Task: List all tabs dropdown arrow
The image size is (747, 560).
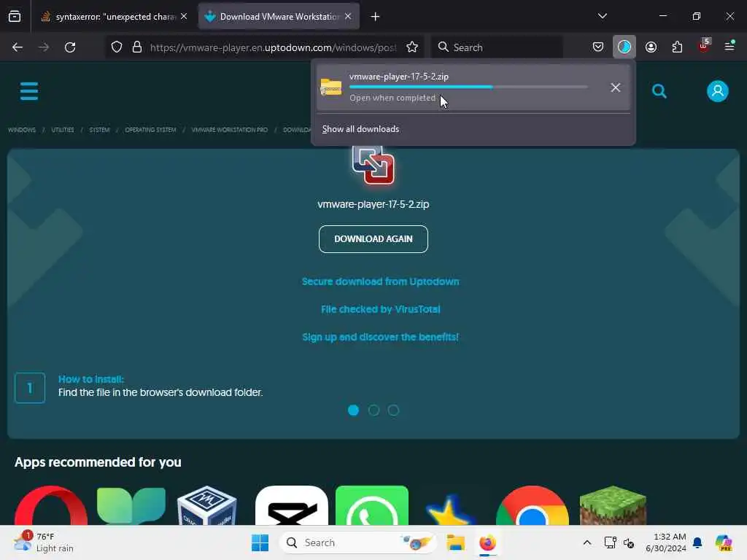Action: pyautogui.click(x=602, y=16)
